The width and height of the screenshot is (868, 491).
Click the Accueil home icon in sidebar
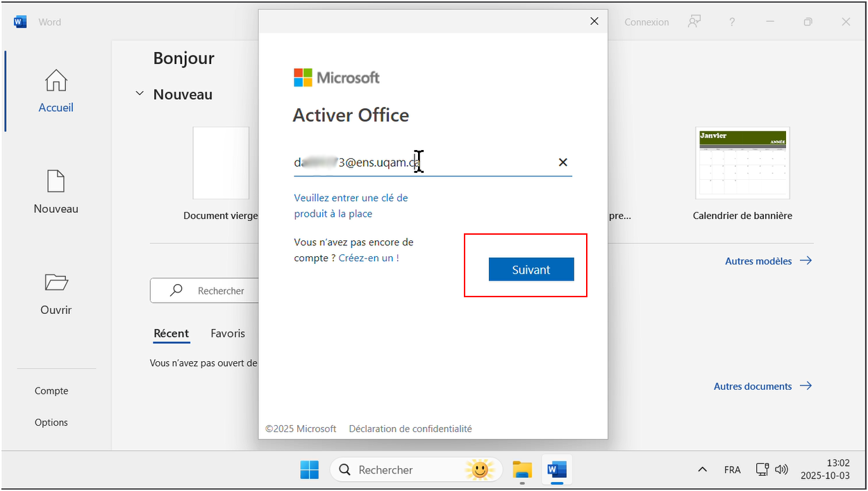click(x=56, y=81)
